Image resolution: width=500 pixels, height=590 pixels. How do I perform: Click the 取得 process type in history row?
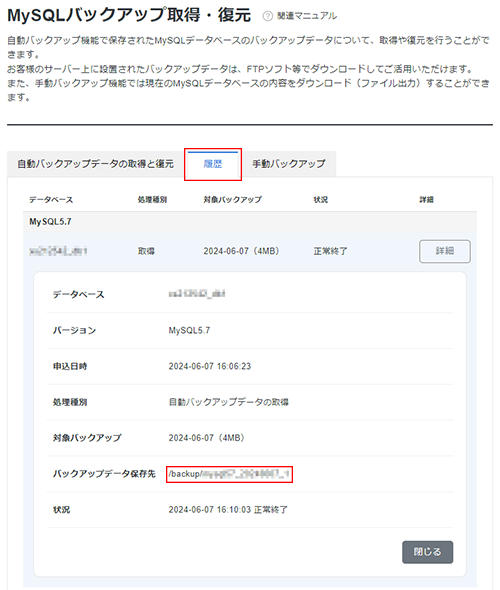tap(146, 251)
